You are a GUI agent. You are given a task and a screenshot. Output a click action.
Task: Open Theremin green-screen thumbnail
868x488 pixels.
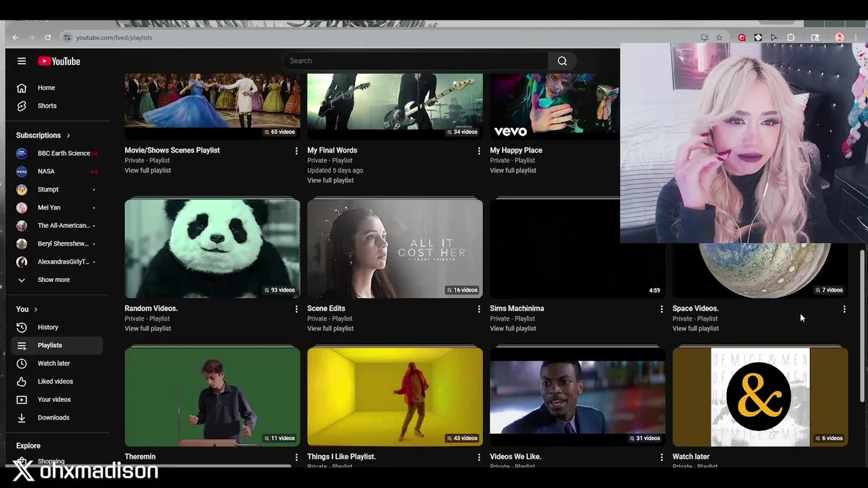coord(212,397)
